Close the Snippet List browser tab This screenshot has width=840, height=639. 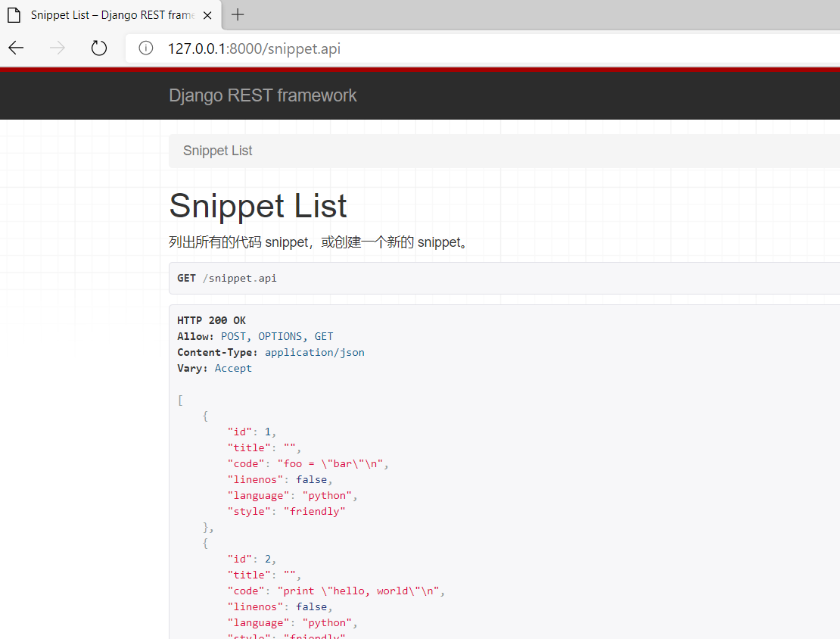click(207, 16)
